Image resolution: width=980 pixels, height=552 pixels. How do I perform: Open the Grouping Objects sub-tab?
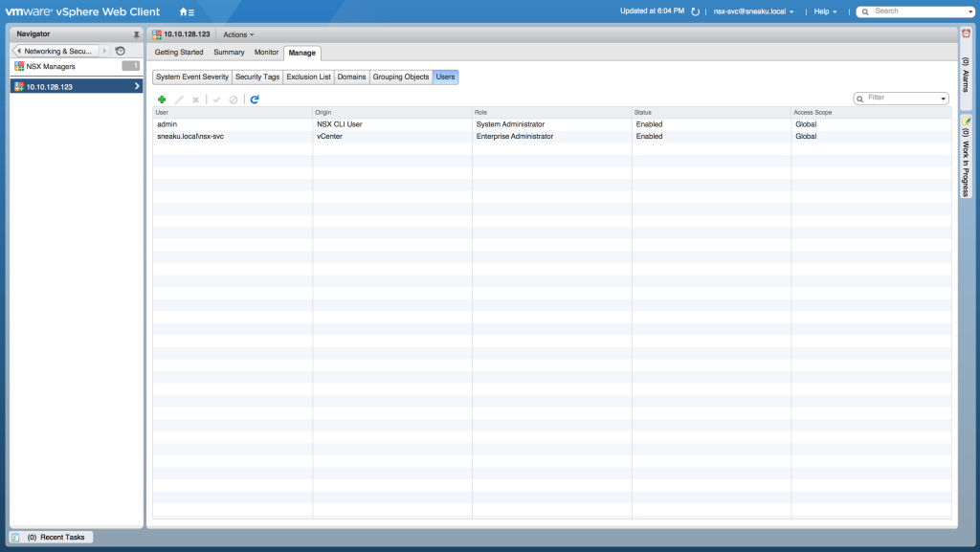click(x=401, y=77)
